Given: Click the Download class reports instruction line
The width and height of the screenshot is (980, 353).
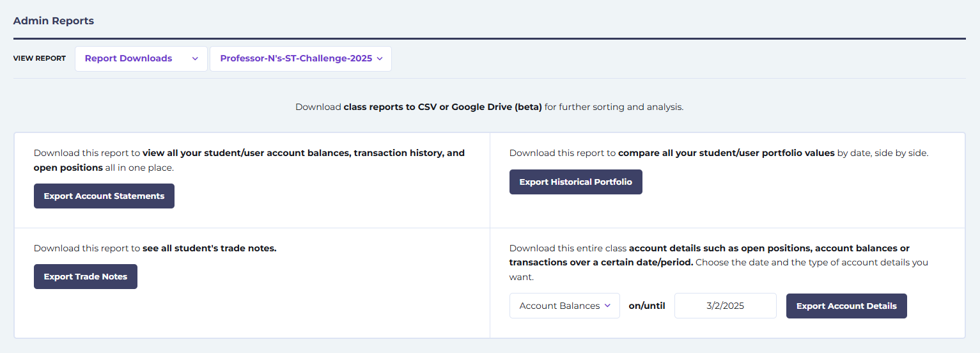Looking at the screenshot, I should pos(490,107).
